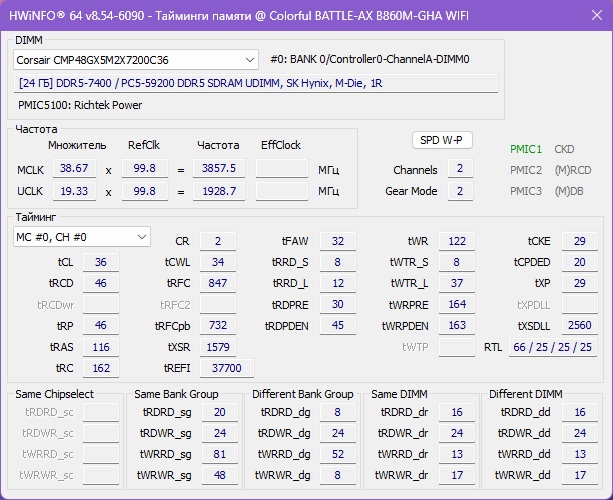Select the tXSDLL value 2560
Screen dimensions: 613x500
pyautogui.click(x=580, y=325)
